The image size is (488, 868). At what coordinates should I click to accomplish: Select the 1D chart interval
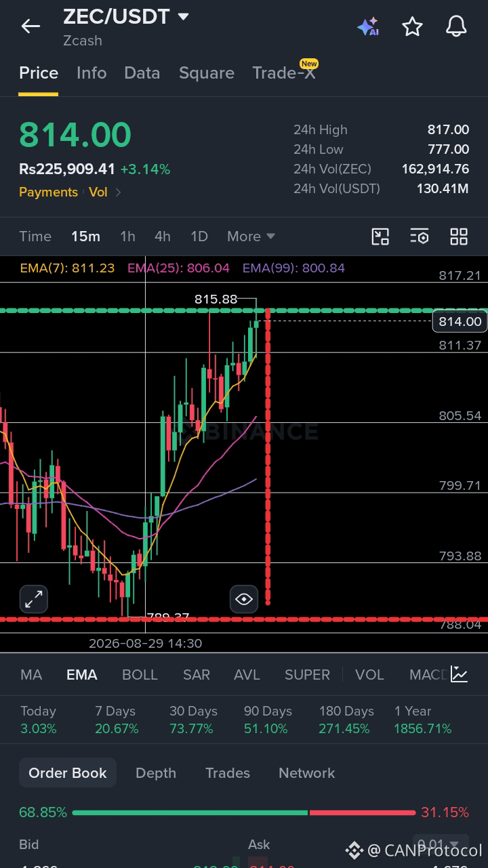pyautogui.click(x=199, y=236)
